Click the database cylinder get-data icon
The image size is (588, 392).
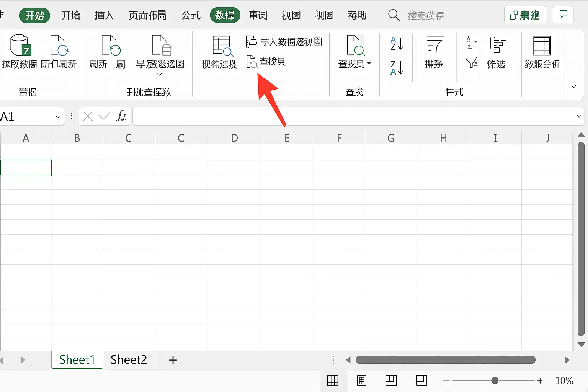pos(20,45)
